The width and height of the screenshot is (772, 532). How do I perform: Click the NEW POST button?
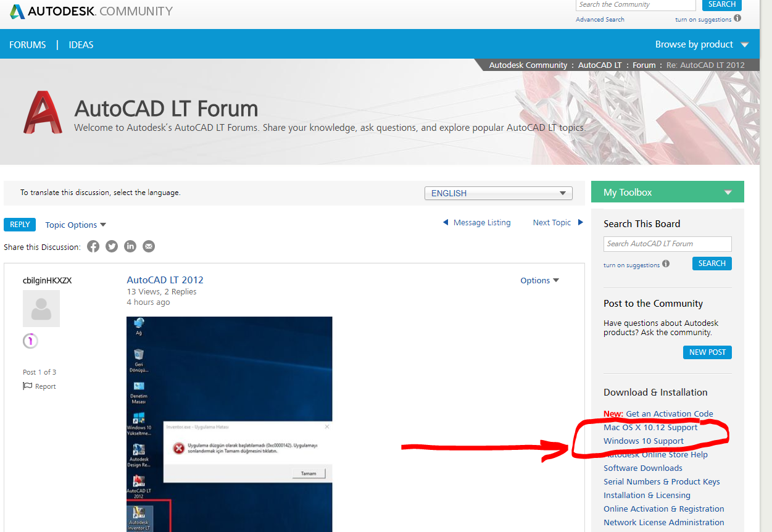point(707,352)
